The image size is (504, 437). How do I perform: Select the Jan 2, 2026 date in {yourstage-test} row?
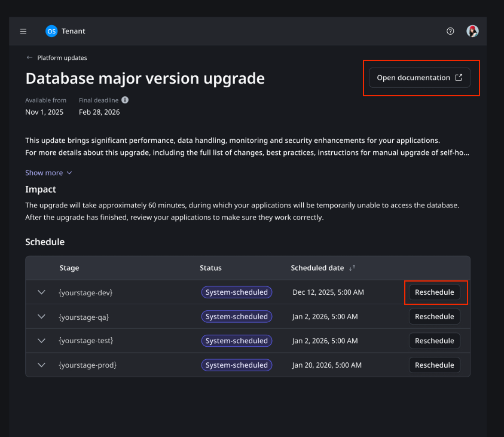click(325, 341)
